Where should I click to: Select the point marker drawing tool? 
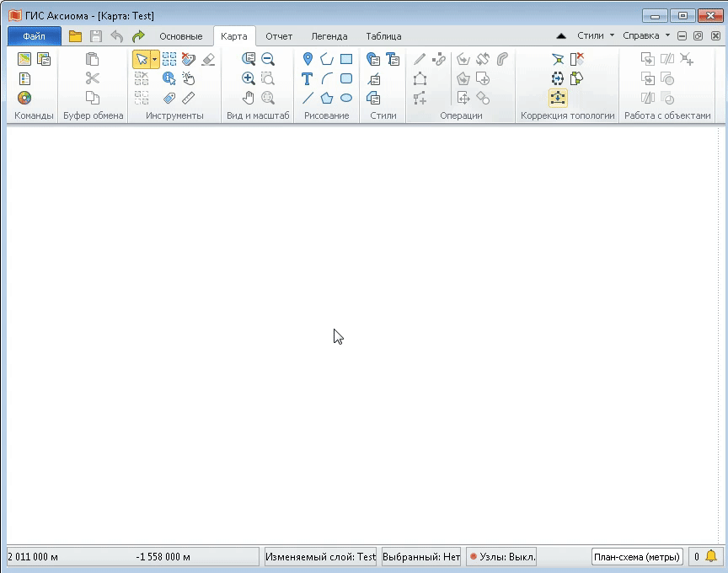[308, 59]
